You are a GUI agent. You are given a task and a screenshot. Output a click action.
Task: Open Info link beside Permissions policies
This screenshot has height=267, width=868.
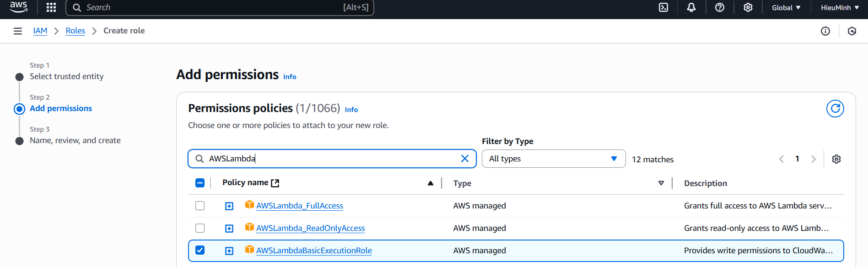(x=351, y=110)
